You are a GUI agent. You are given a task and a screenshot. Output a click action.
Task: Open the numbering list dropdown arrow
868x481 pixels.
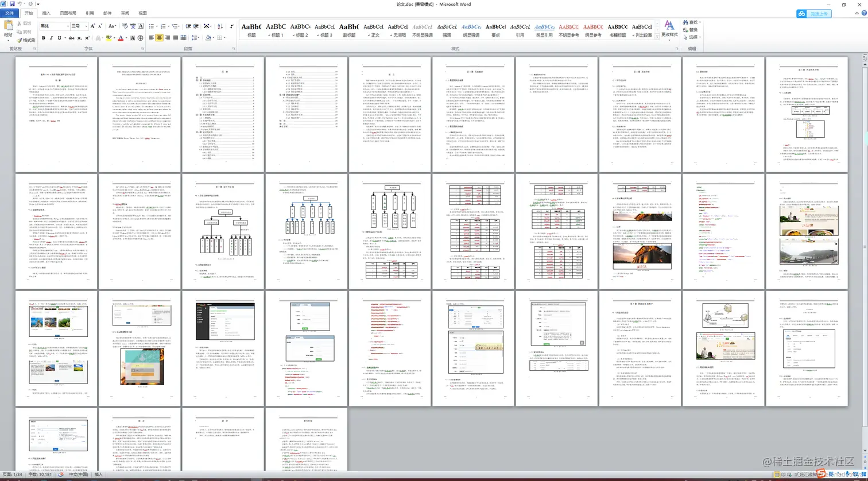[x=169, y=26]
